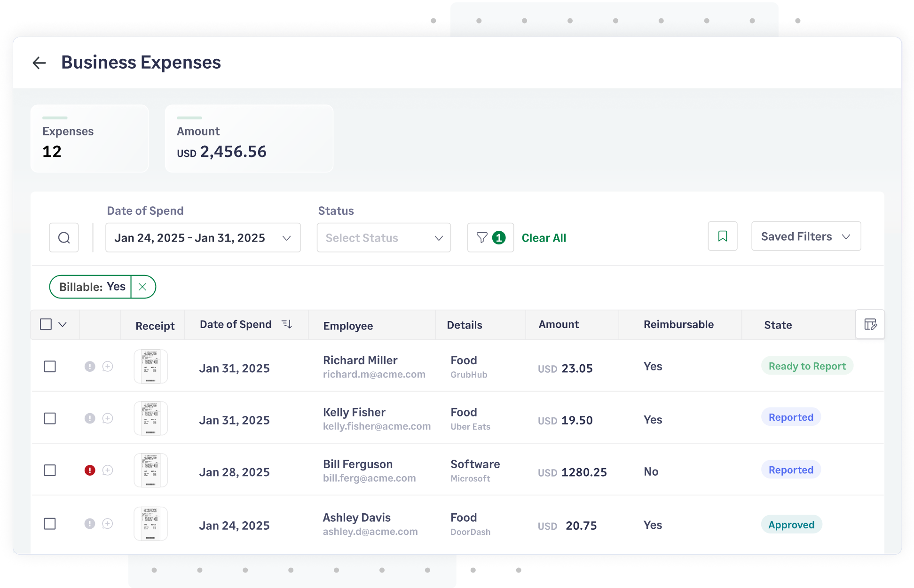Viewport: 914px width, 588px height.
Task: Add a comment on Richard Miller's expense row
Action: [108, 367]
